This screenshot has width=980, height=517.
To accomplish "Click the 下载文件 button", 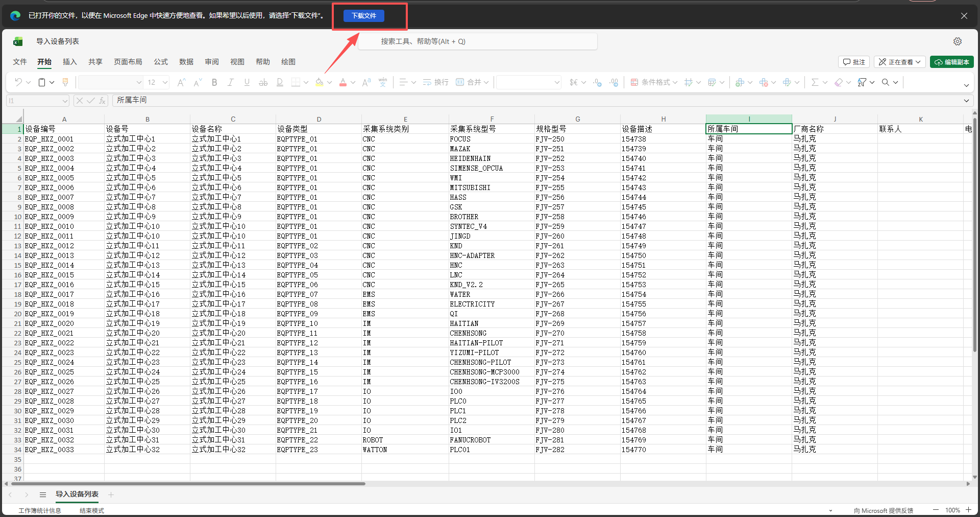I will tap(364, 16).
